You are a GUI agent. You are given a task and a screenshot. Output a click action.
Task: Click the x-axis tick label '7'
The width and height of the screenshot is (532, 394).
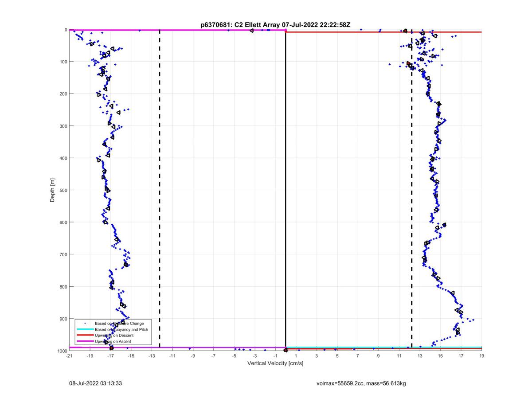pyautogui.click(x=358, y=356)
